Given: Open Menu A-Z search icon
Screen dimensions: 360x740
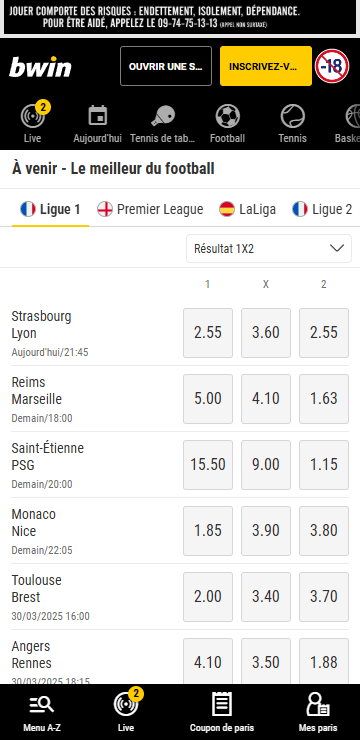Looking at the screenshot, I should point(42,706).
